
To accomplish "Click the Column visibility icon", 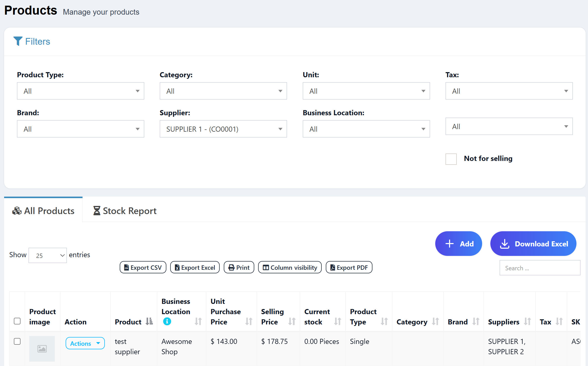I will [266, 267].
